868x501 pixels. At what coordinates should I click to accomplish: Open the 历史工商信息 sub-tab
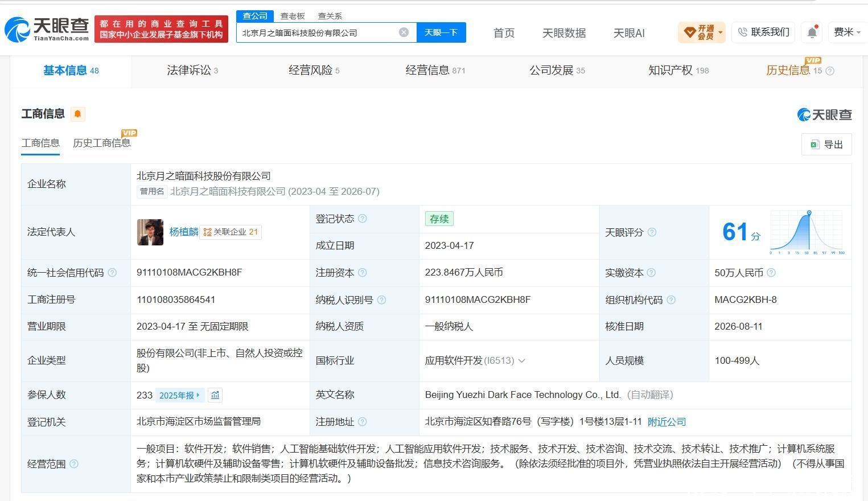[x=102, y=143]
